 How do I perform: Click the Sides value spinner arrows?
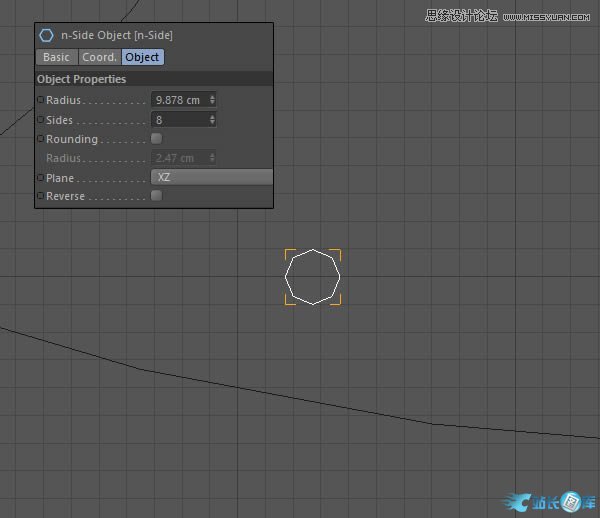coord(212,120)
